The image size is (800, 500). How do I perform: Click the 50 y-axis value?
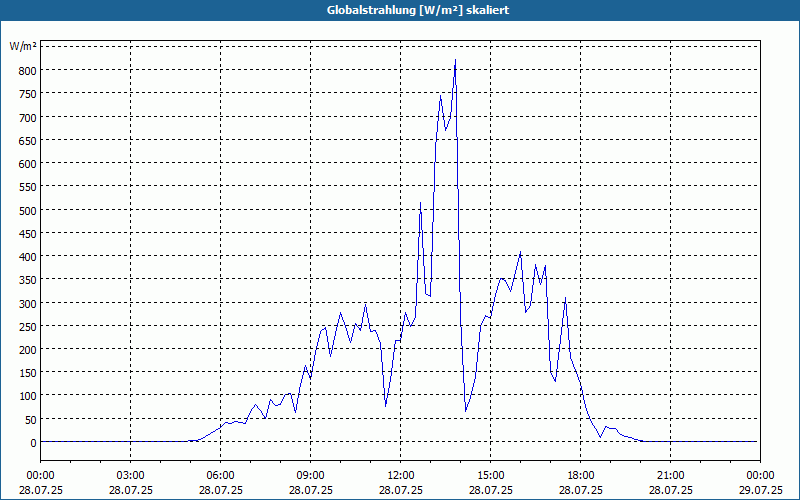31,419
